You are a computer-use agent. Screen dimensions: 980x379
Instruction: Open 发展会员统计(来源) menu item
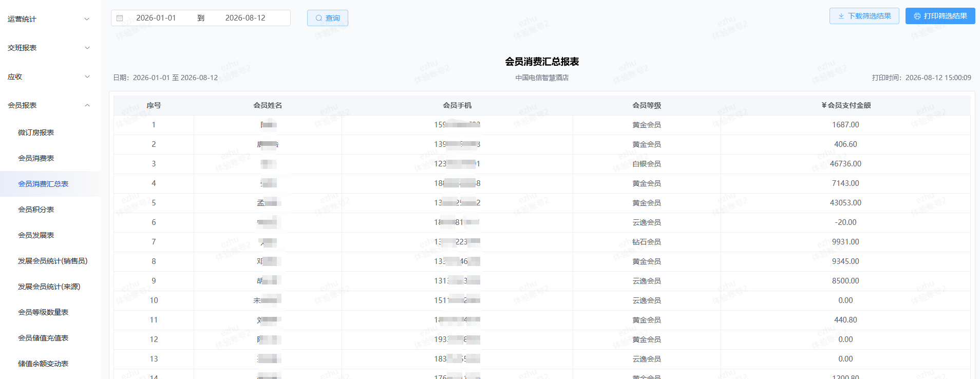[x=50, y=287]
